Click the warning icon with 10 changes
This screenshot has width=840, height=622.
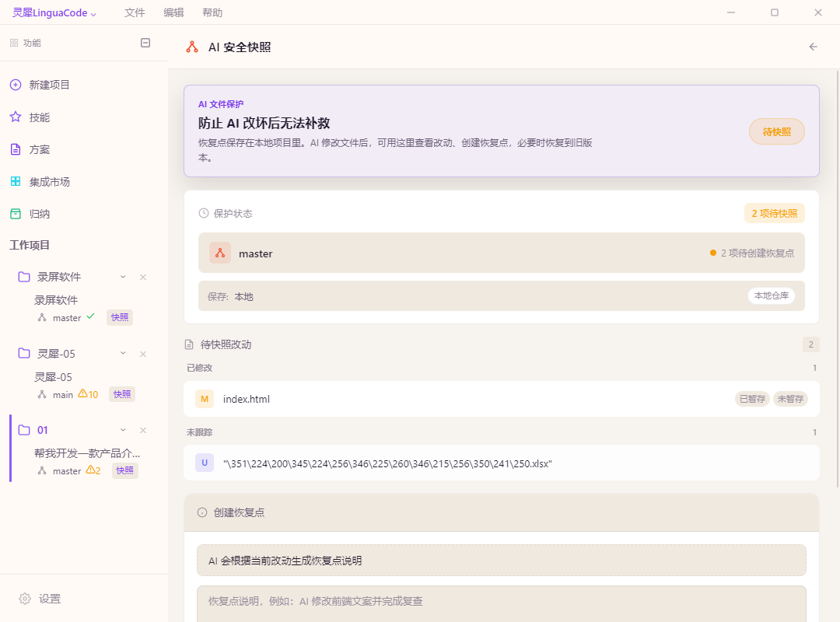click(82, 393)
